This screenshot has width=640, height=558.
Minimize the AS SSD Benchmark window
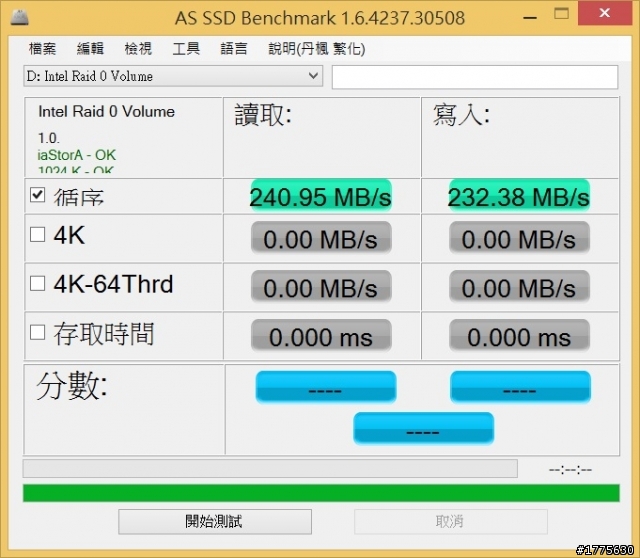pyautogui.click(x=530, y=17)
